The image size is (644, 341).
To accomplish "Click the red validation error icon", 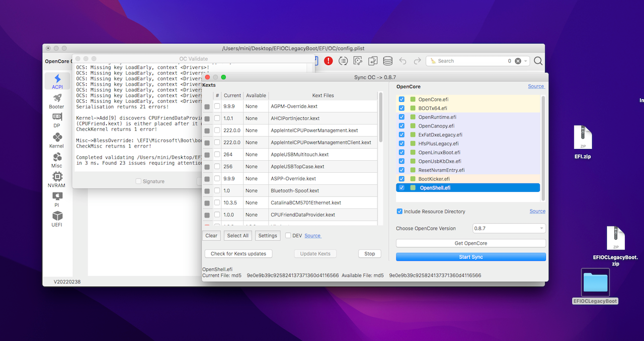I will pos(329,61).
